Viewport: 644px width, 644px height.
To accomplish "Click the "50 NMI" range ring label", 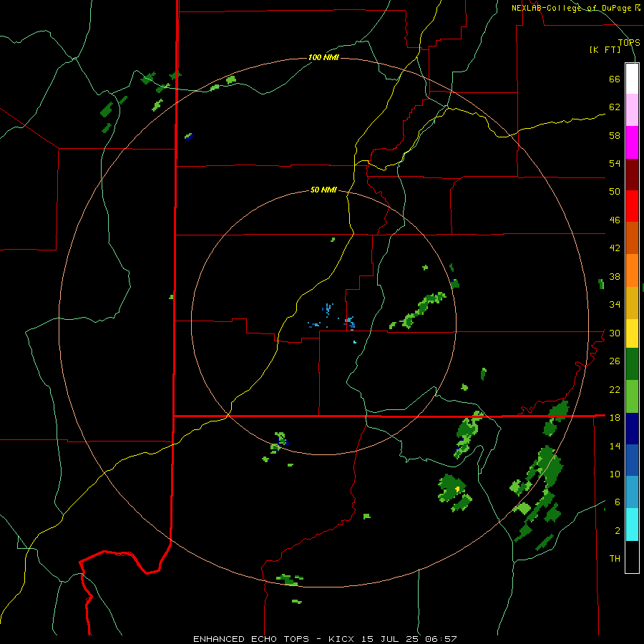I will click(323, 190).
